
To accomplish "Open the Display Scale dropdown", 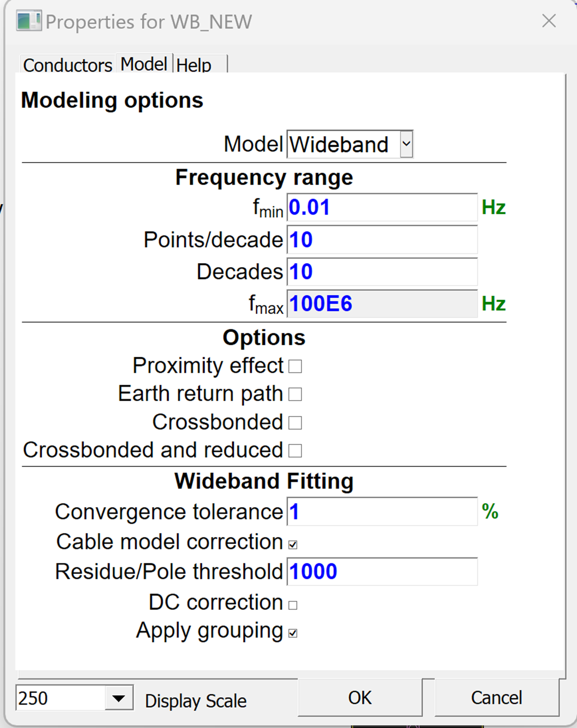I will pyautogui.click(x=119, y=698).
